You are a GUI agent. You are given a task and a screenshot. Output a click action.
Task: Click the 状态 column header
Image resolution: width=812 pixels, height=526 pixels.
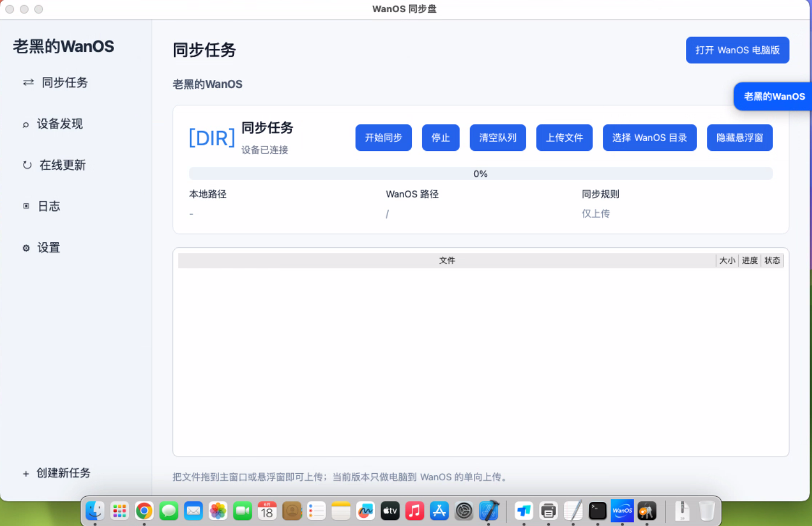click(772, 261)
